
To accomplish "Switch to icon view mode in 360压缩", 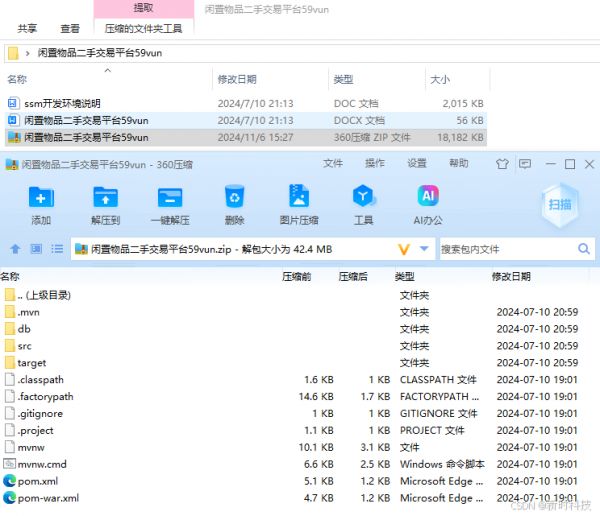I will [x=36, y=249].
